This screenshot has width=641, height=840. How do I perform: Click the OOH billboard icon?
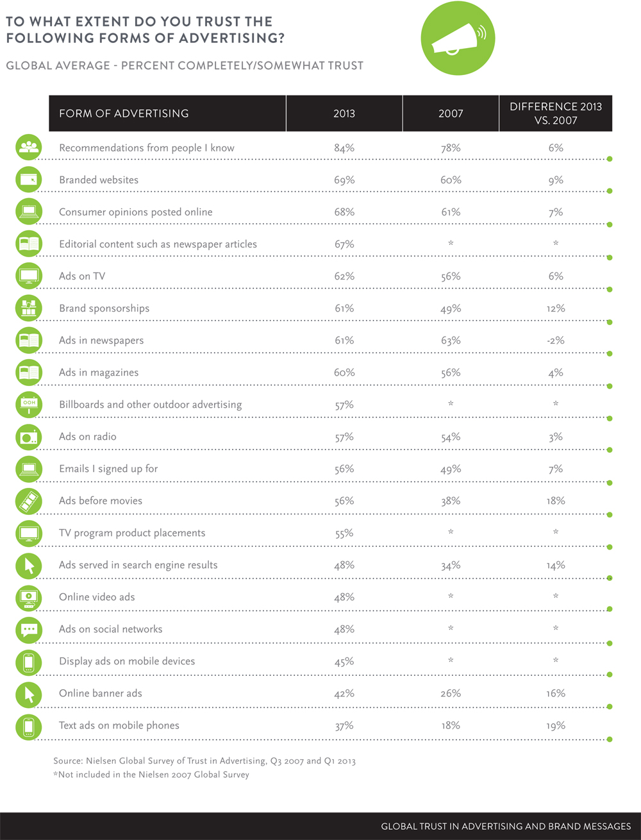click(29, 405)
